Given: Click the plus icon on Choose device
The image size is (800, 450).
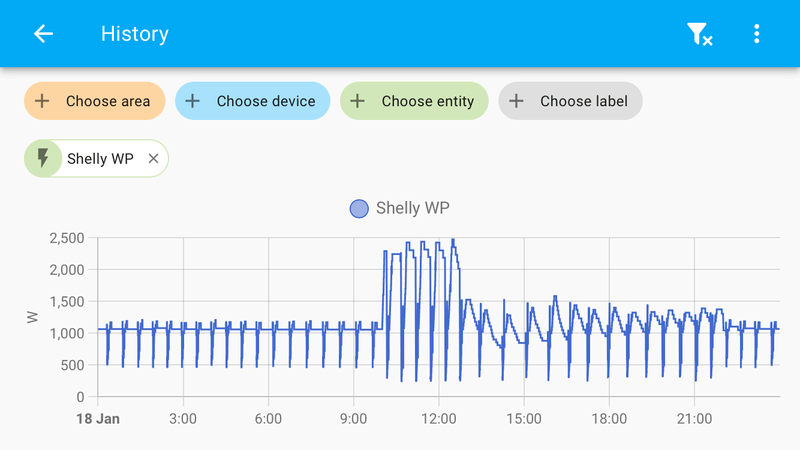Looking at the screenshot, I should [x=193, y=101].
